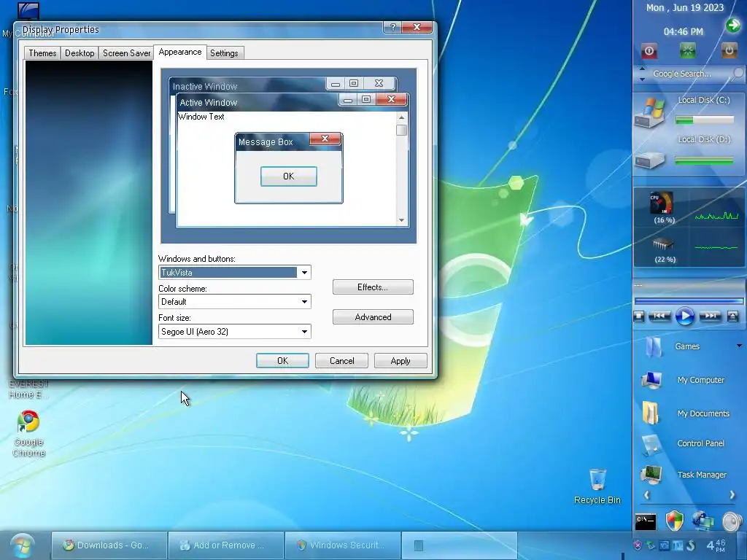Image resolution: width=747 pixels, height=560 pixels.
Task: Open the Recycle Bin on desktop
Action: pyautogui.click(x=597, y=486)
